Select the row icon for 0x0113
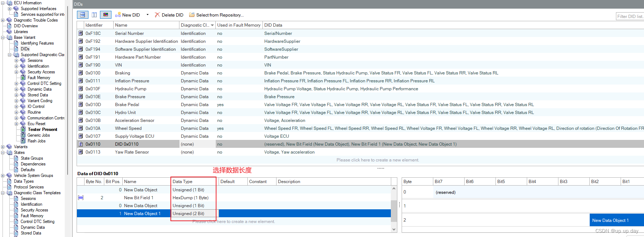Image resolution: width=644 pixels, height=237 pixels. [81, 152]
